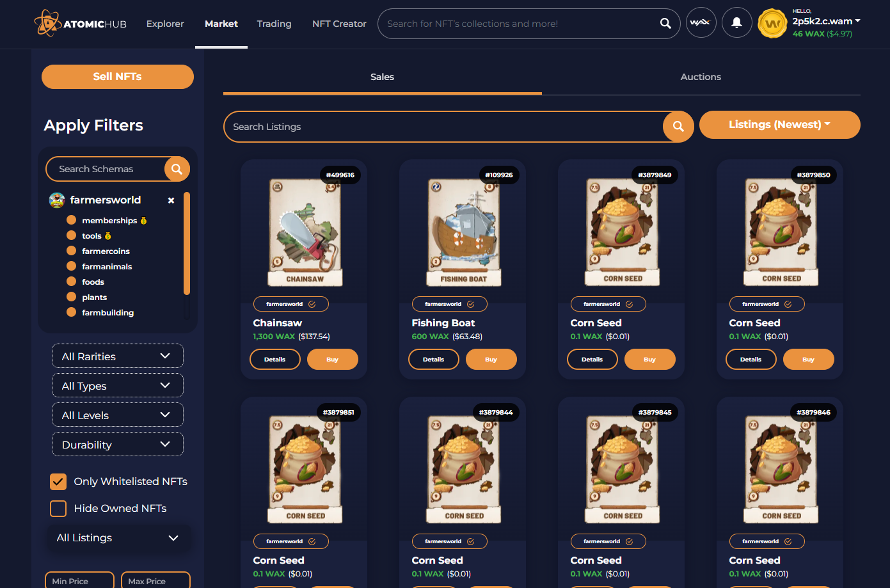
Task: Click the coin icon beside memberships
Action: (143, 221)
